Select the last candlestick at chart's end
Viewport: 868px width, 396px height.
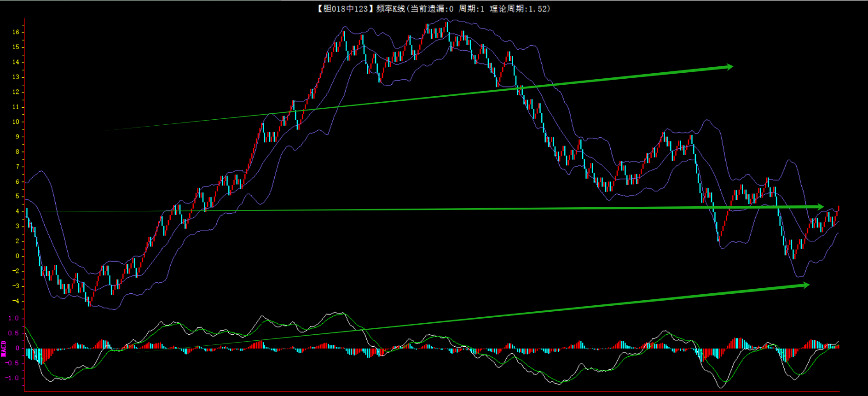pos(839,209)
